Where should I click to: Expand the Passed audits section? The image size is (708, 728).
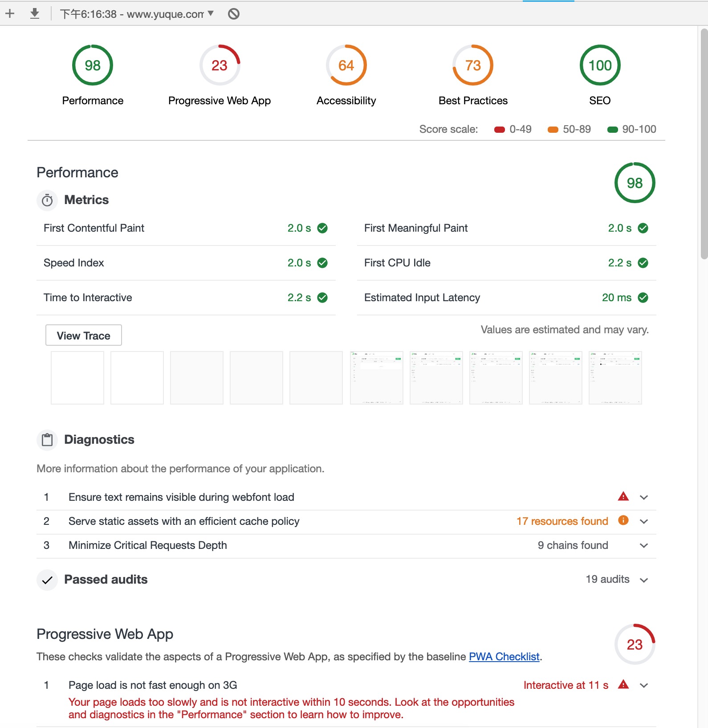tap(643, 580)
